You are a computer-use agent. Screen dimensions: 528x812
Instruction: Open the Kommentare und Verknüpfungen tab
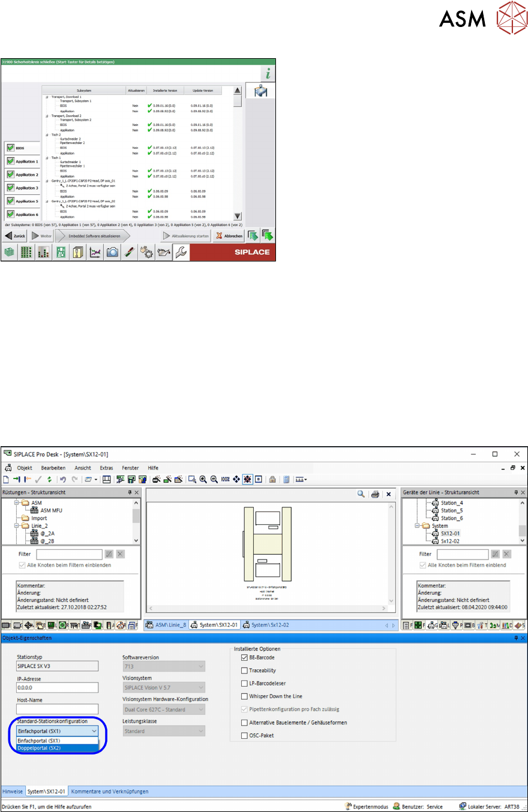[110, 792]
